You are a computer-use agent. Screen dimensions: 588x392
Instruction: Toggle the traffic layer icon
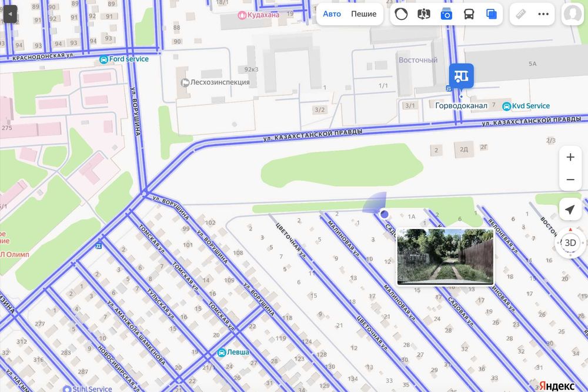pos(401,14)
